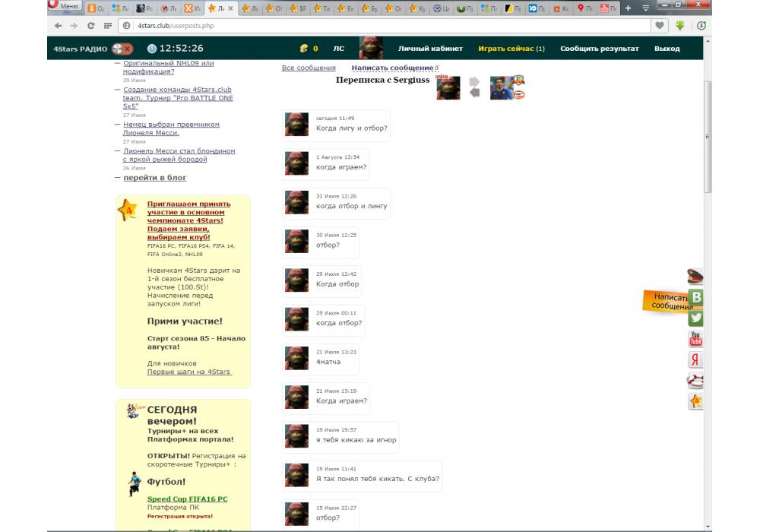Screen dimensions: 760x532
Task: Open the Все сообщения link
Action: tap(309, 68)
